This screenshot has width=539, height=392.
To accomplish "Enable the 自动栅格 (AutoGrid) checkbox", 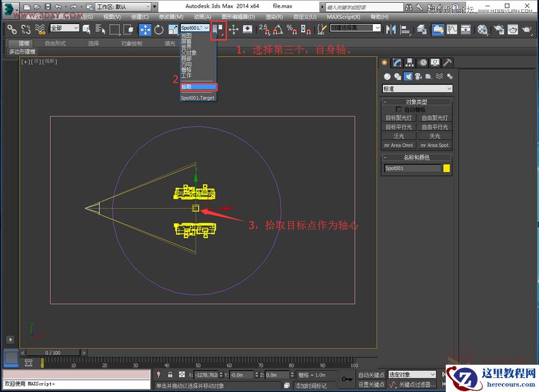I will [x=399, y=109].
